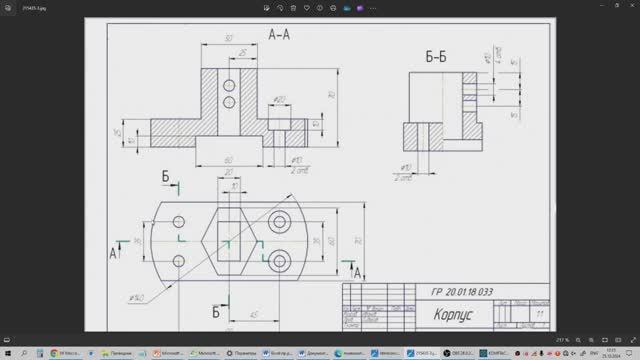Open the Параметры settings taskbar button
The height and width of the screenshot is (360, 640).
coord(242,353)
